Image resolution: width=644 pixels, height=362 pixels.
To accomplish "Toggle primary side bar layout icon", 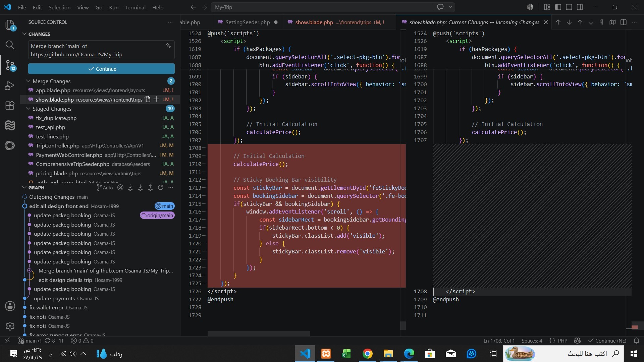I will click(x=558, y=7).
